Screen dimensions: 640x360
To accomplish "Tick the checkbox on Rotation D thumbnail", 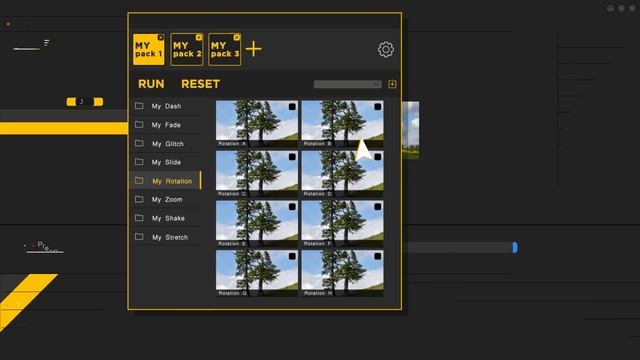I will pyautogui.click(x=378, y=157).
